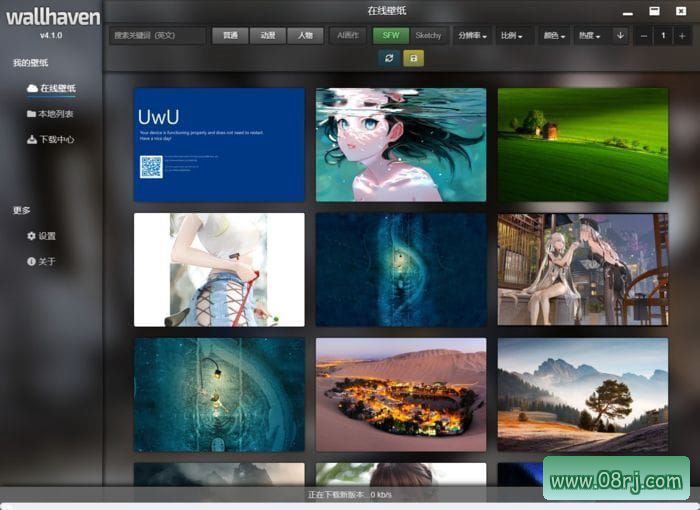700x510 pixels.
Task: Expand the 颜色 color dropdown
Action: tap(554, 35)
